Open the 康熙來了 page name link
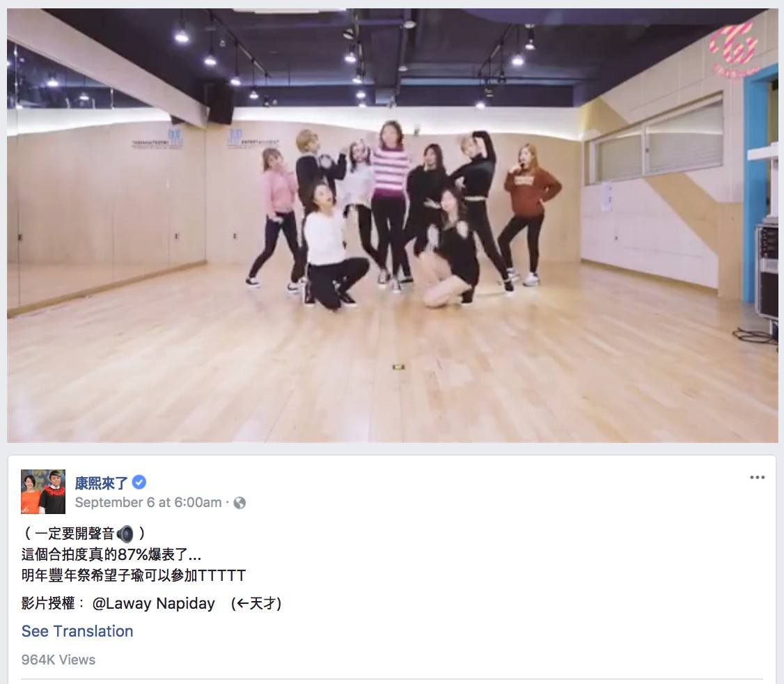 click(x=102, y=483)
